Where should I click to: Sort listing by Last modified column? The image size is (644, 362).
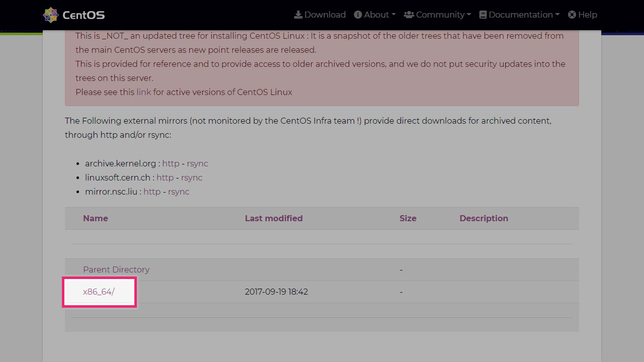274,218
